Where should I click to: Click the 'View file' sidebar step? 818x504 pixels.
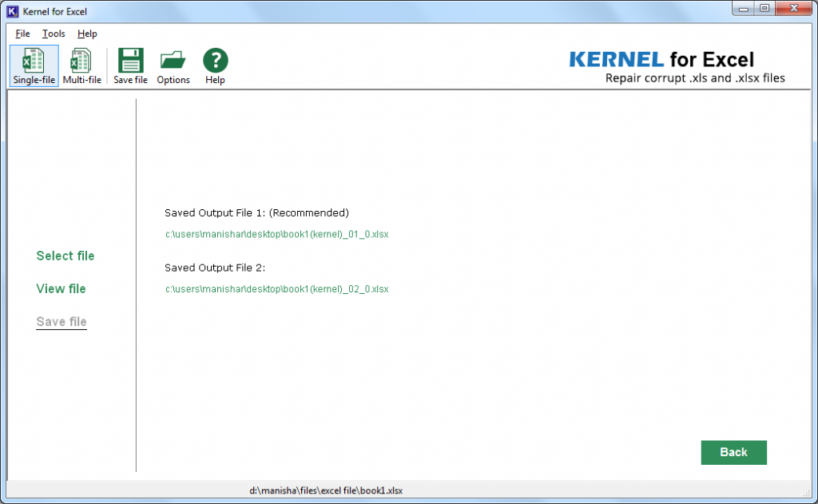coord(61,288)
